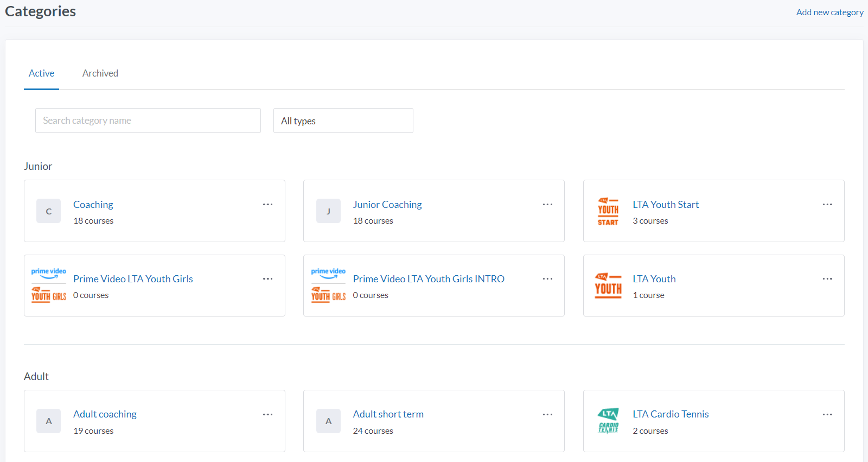Image resolution: width=868 pixels, height=462 pixels.
Task: Click the Youth Girls INTRO category logo
Action: pos(328,286)
